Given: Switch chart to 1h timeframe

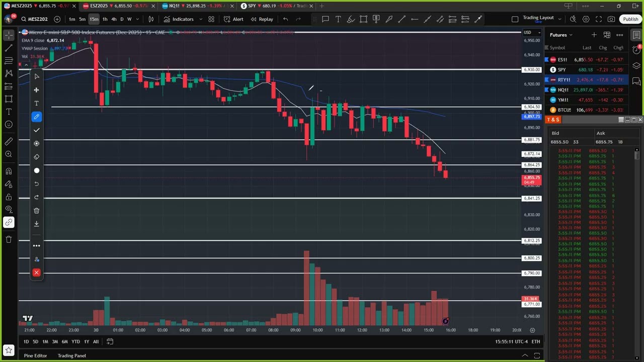Looking at the screenshot, I should pos(105,19).
